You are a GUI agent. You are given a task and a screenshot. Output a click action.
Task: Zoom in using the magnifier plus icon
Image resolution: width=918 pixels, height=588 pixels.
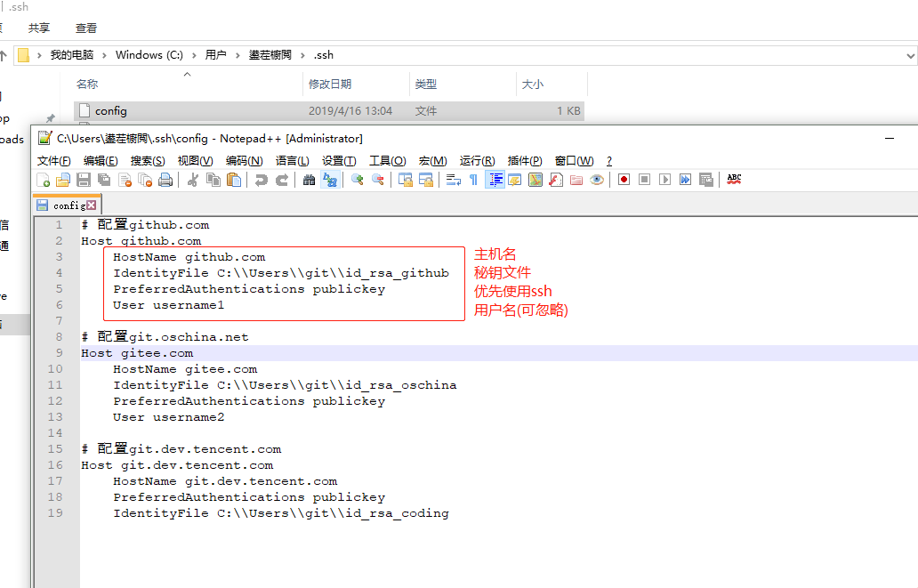[357, 180]
